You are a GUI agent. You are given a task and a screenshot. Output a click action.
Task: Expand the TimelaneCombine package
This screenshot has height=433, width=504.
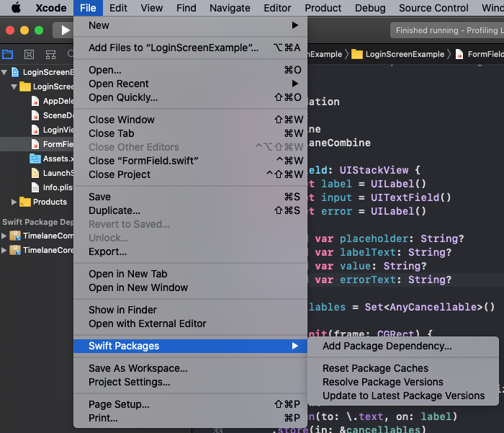point(4,236)
